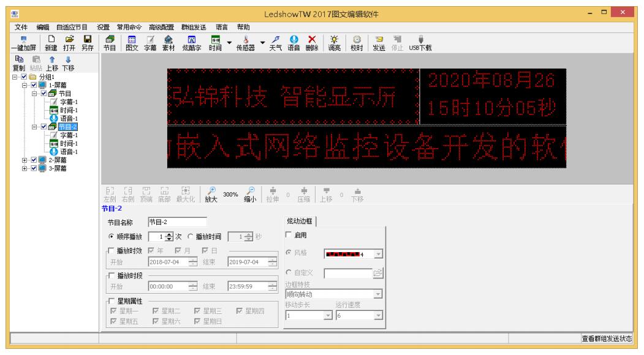Toggle the 分组1 checkbox in tree
Image resolution: width=644 pixels, height=355 pixels.
click(24, 77)
